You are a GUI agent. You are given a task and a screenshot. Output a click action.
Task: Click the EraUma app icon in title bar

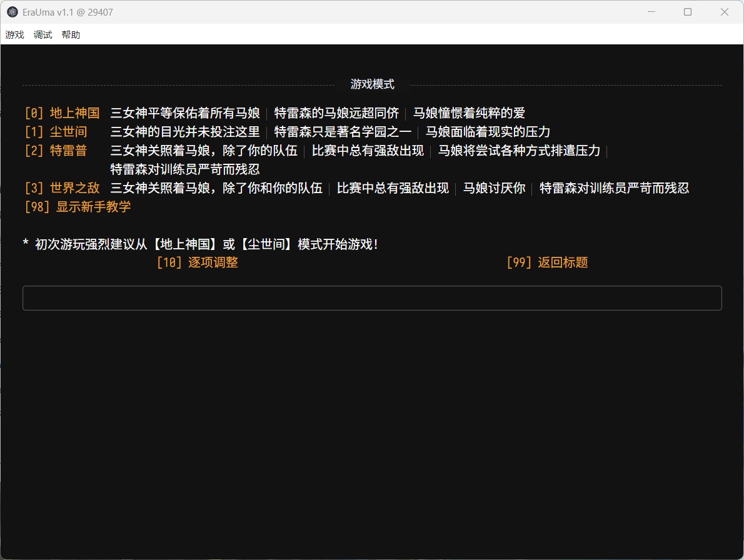point(13,12)
